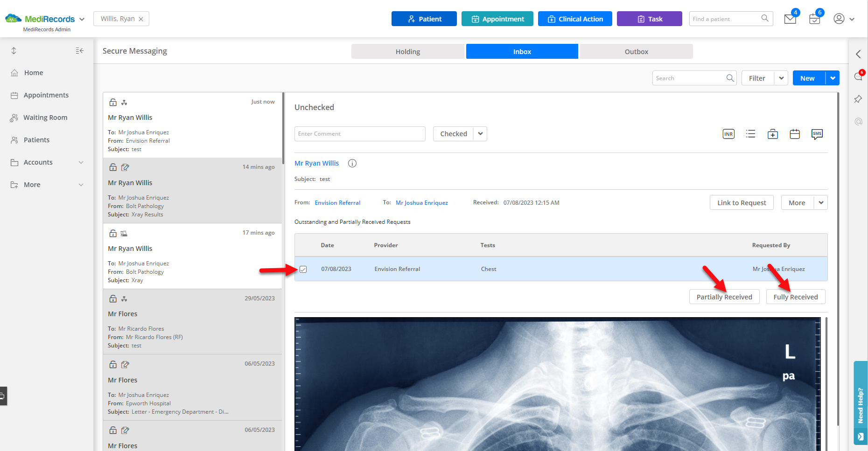The height and width of the screenshot is (451, 868).
Task: Mark message using Checked button
Action: (453, 134)
